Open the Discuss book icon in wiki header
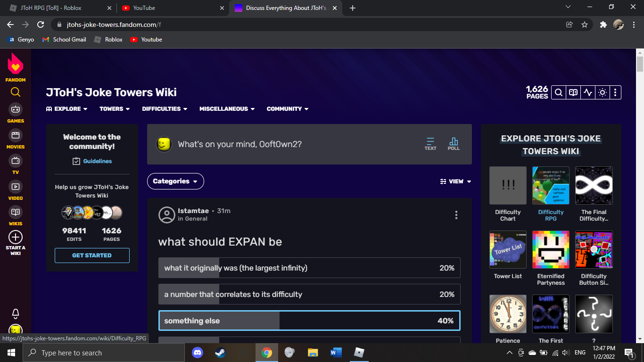This screenshot has height=362, width=644. (573, 92)
